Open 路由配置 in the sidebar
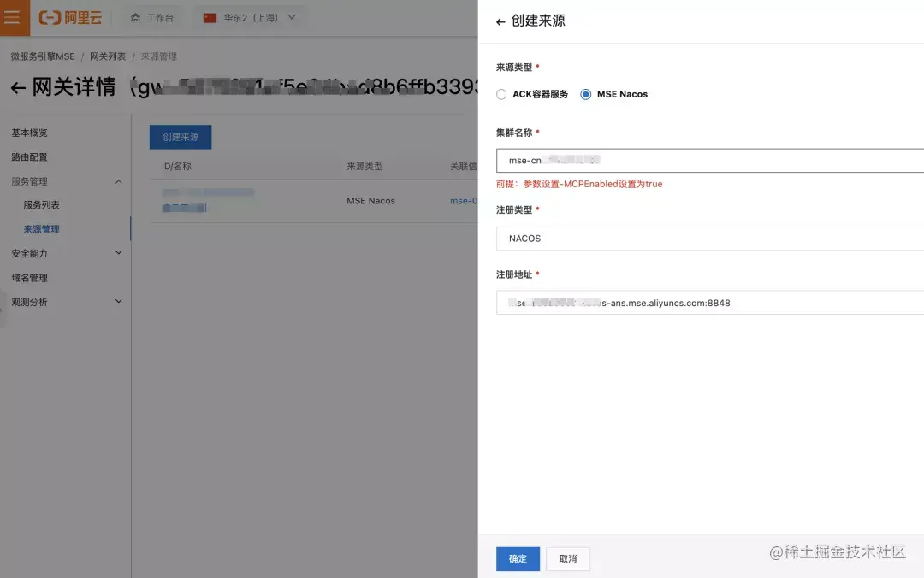The height and width of the screenshot is (578, 924). point(29,156)
